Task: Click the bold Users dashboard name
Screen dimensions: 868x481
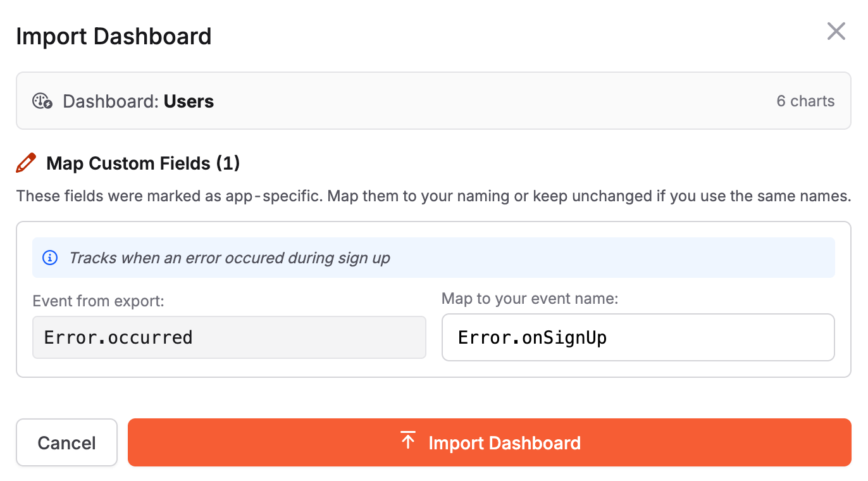Action: click(x=189, y=101)
